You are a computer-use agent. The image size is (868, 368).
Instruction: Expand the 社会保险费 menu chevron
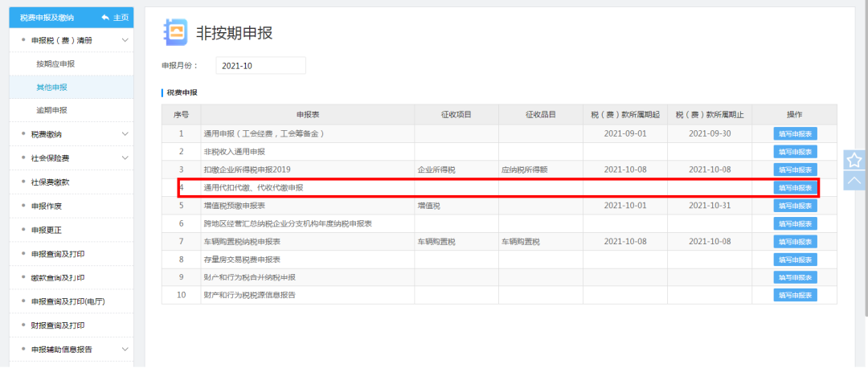125,157
